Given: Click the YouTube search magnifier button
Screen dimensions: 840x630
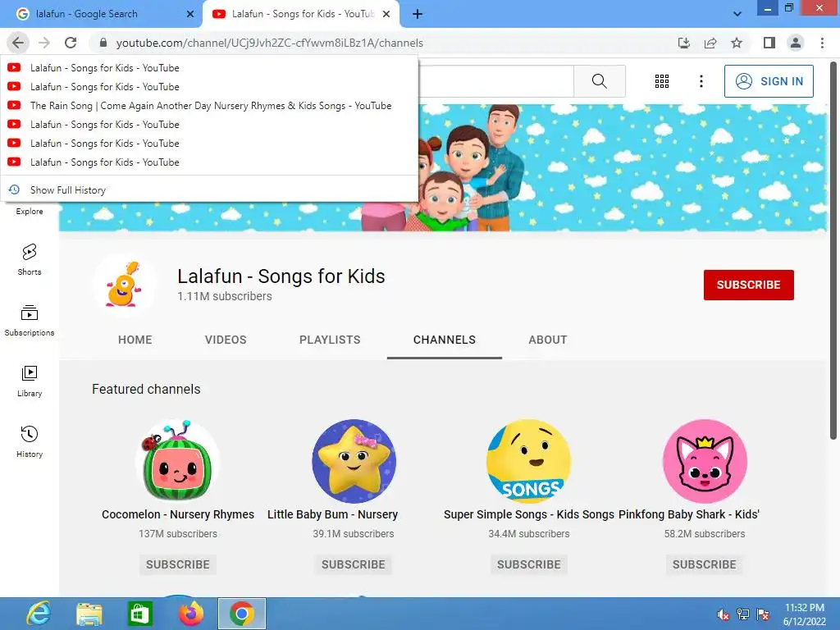Looking at the screenshot, I should (x=600, y=81).
